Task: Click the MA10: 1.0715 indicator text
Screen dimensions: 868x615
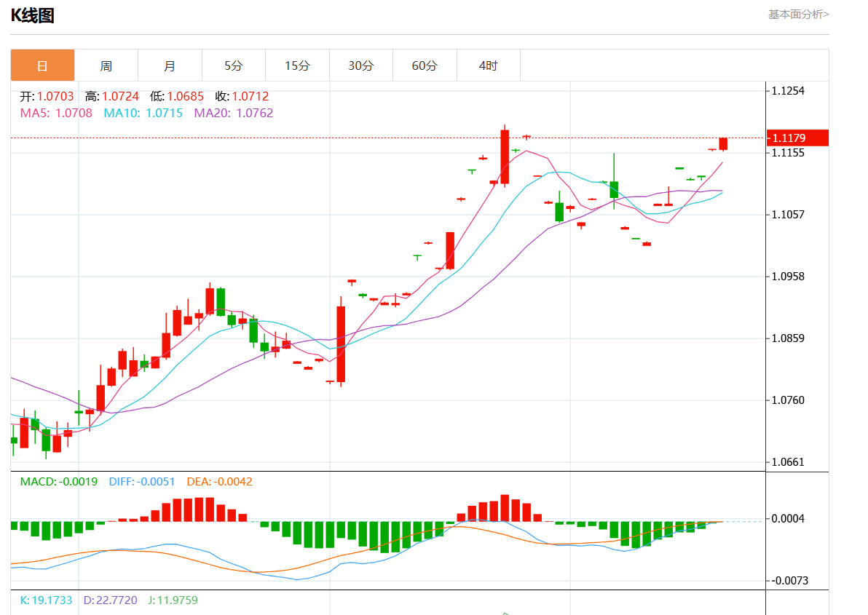Action: [143, 113]
